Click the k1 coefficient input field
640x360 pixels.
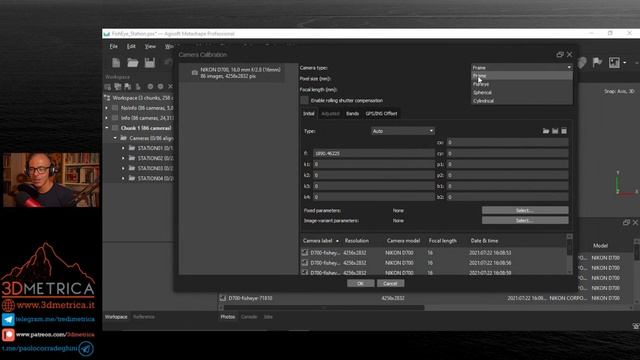(373, 164)
